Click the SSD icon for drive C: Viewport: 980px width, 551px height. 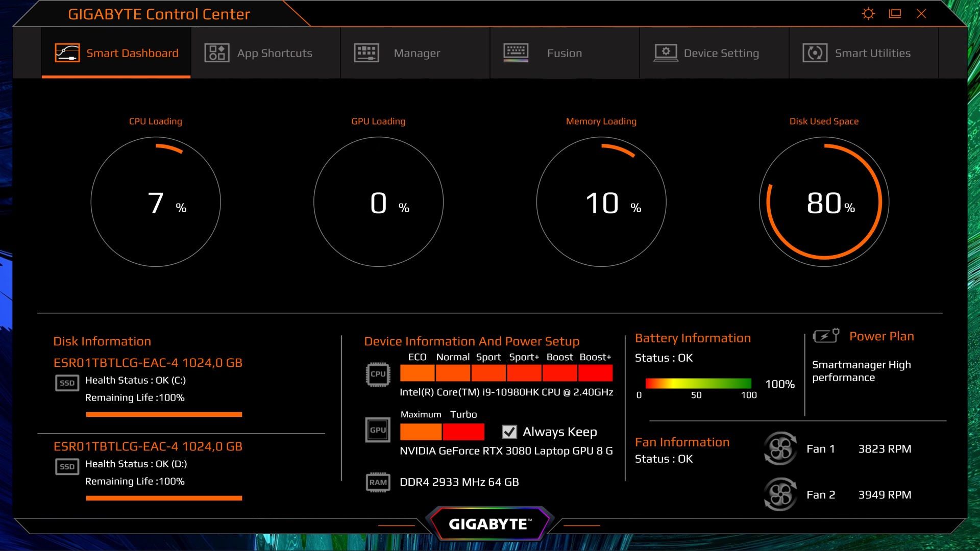[x=67, y=383]
